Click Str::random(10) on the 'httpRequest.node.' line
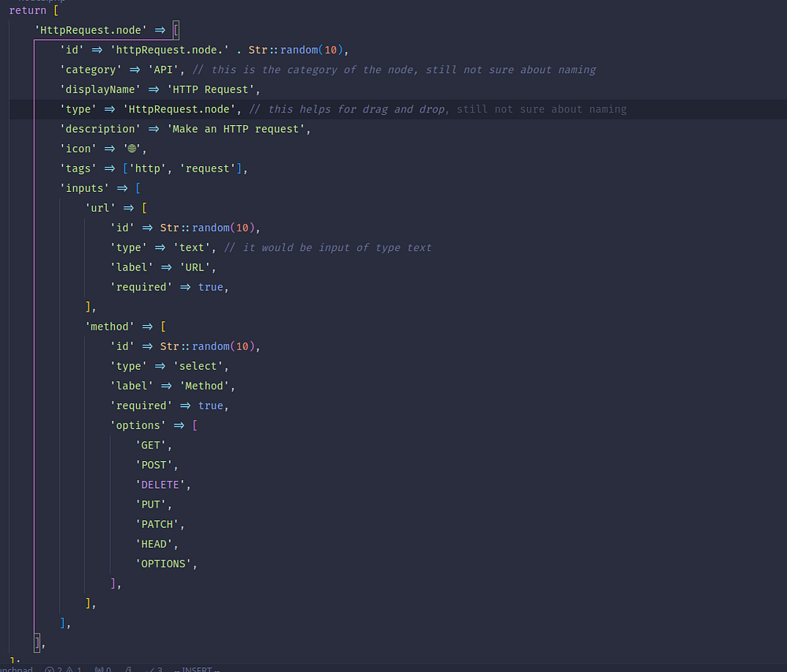This screenshot has height=672, width=787. (x=296, y=50)
